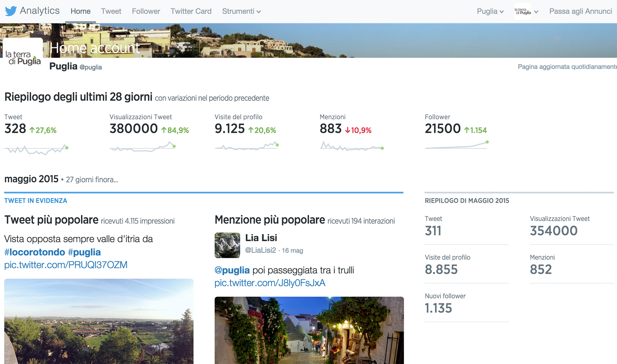The width and height of the screenshot is (617, 364).
Task: Open the Valle d'Itria landscape photo
Action: (x=99, y=321)
